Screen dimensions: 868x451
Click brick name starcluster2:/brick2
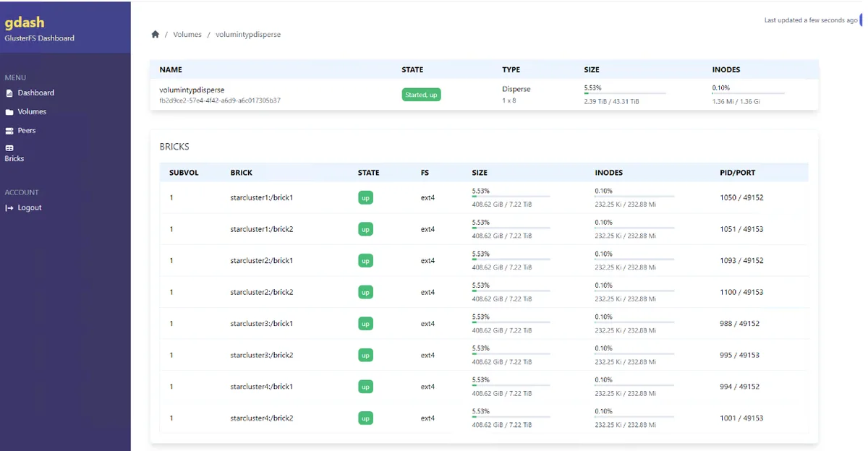tap(262, 292)
